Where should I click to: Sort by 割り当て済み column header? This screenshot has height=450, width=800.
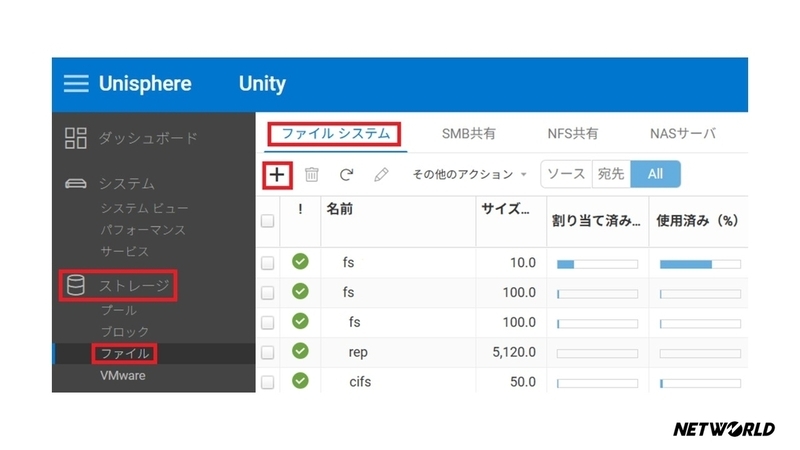pos(596,221)
